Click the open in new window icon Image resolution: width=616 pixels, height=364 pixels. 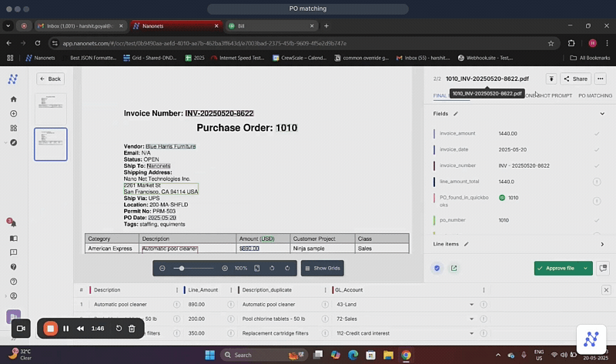pos(454,268)
